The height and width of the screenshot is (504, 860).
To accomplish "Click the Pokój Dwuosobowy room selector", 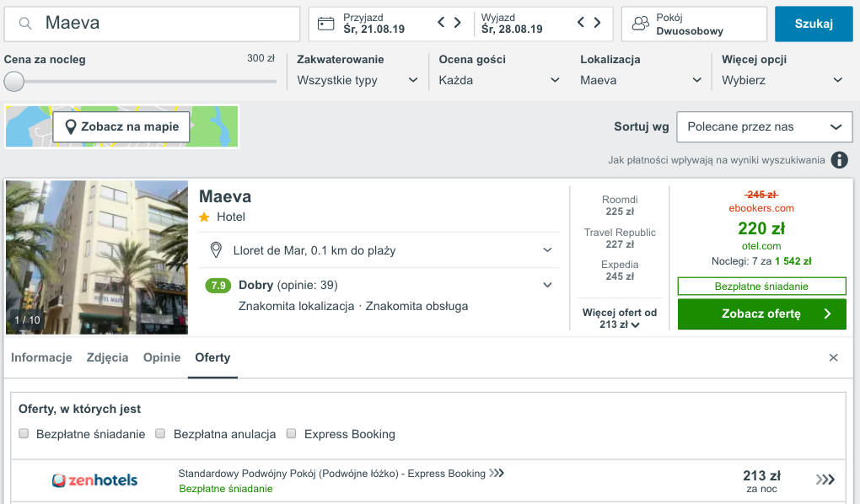I will click(x=694, y=24).
